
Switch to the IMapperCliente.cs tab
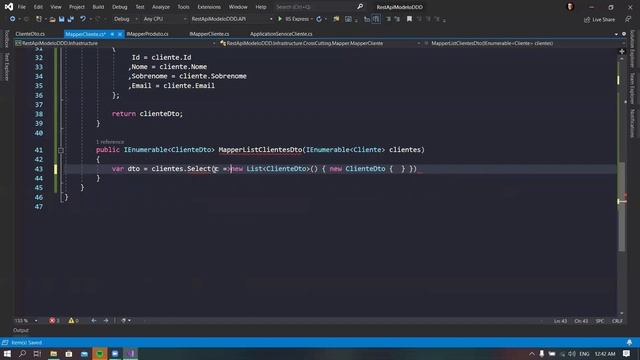(x=209, y=34)
